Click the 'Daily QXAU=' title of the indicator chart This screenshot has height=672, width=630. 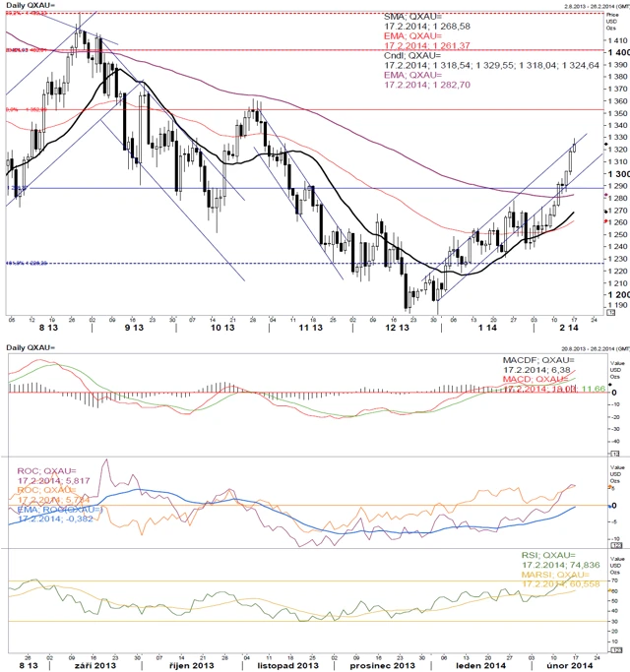31,347
